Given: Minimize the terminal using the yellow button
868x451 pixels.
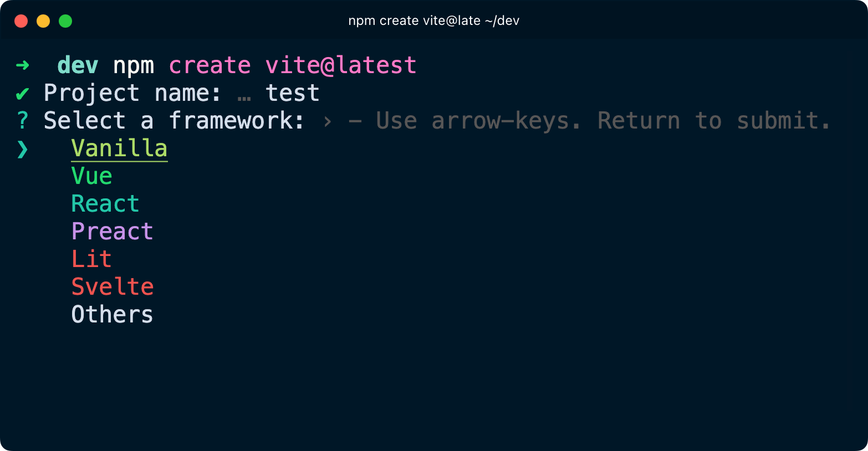Looking at the screenshot, I should 43,21.
